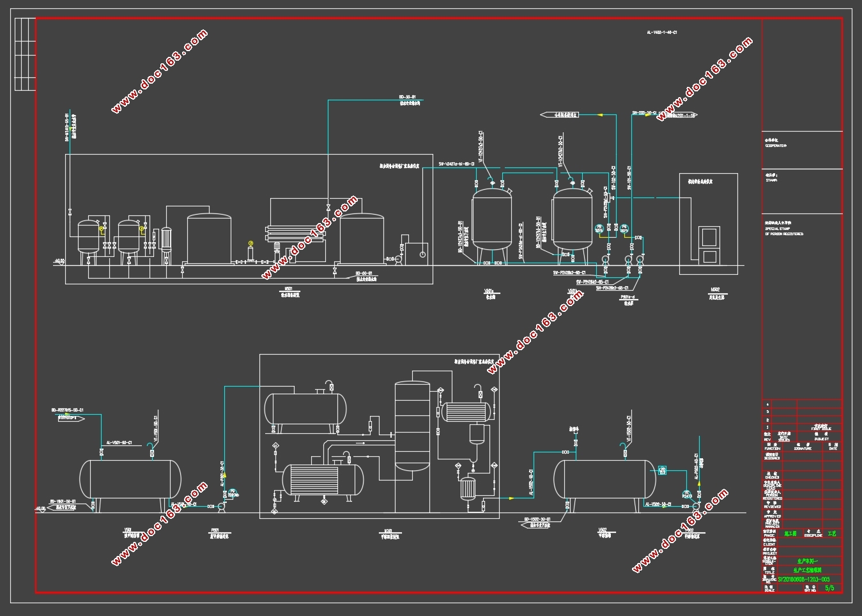862x616 pixels.
Task: Click the BD-50-B1 pipe label
Action: [408, 96]
